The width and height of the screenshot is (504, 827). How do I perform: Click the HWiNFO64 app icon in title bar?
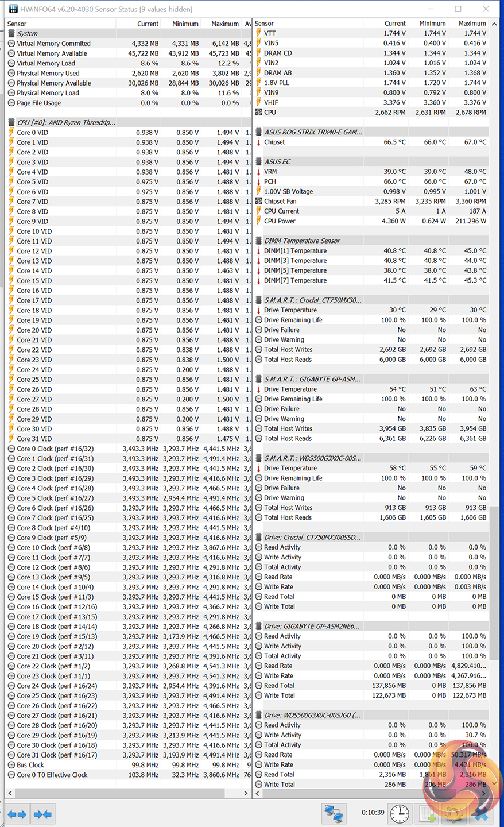click(12, 9)
